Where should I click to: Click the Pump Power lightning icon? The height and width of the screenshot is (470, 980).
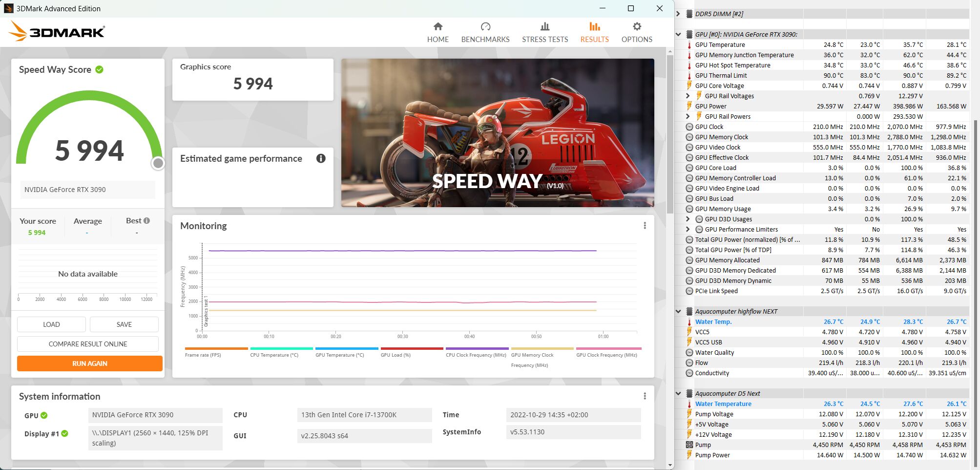pos(689,455)
